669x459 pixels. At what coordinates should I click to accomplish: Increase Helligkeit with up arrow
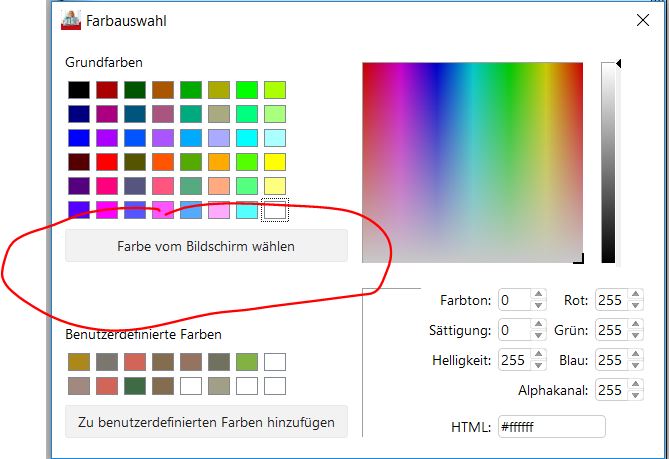(538, 354)
